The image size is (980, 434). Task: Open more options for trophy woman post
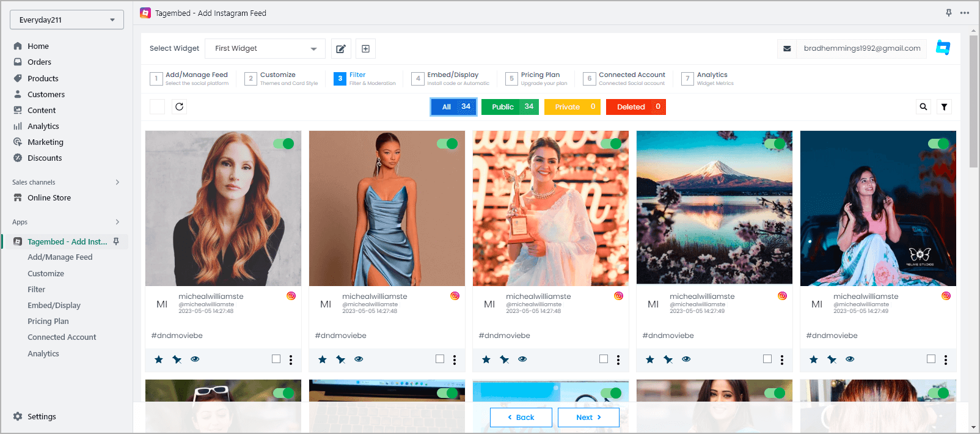618,360
